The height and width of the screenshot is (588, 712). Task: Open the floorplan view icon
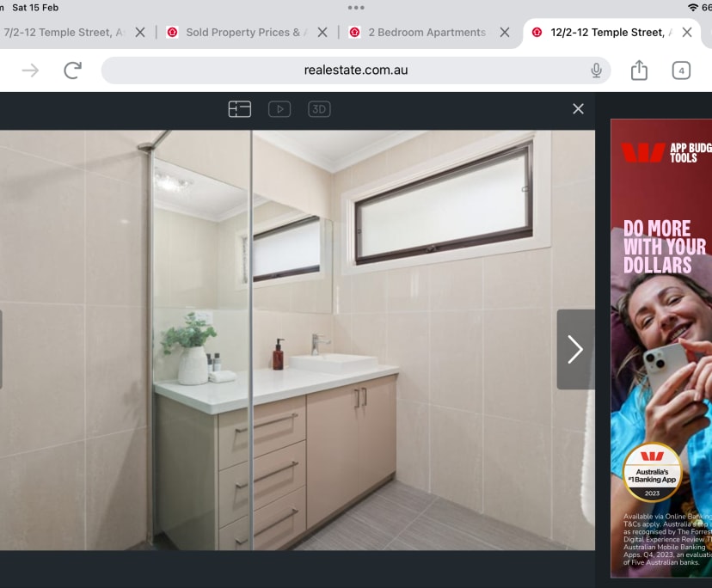239,109
